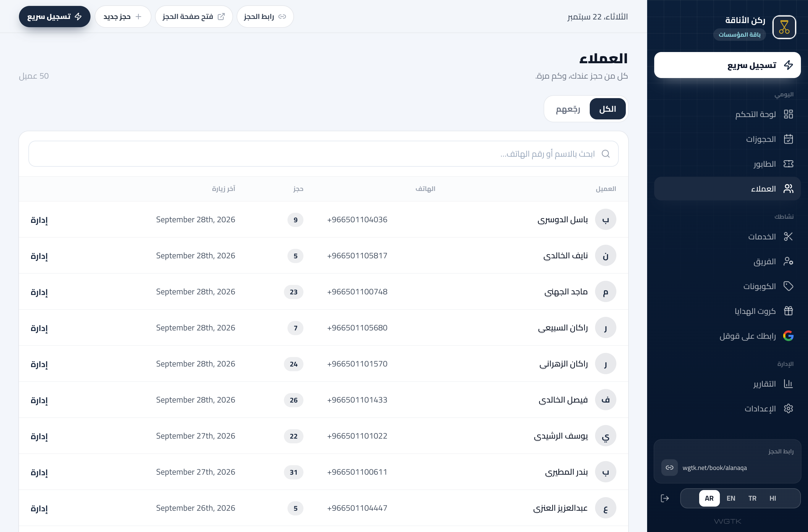
Task: Select the رجّعهم filter tab
Action: coord(568,109)
